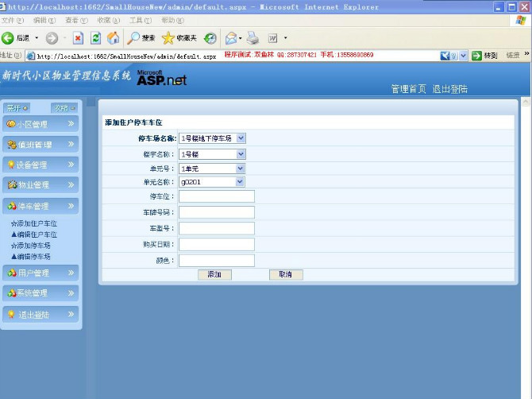This screenshot has height=399, width=532.
Task: Click the IE Forward arrow icon
Action: pyautogui.click(x=52, y=38)
